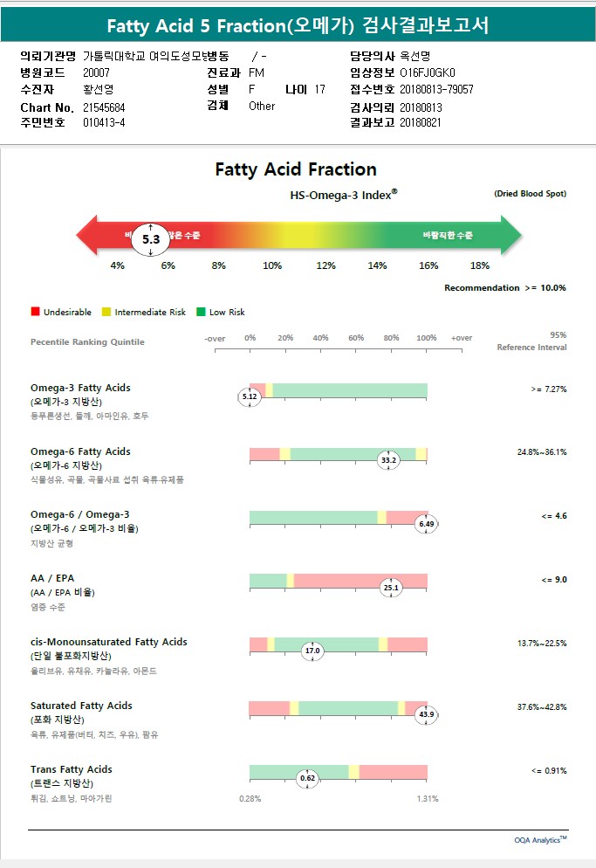Click the report title in green header
Screen dimensions: 596x868
point(298,26)
